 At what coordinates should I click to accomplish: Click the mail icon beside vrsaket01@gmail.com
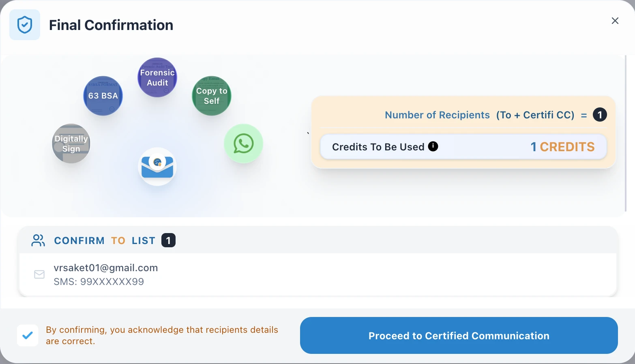pyautogui.click(x=39, y=274)
